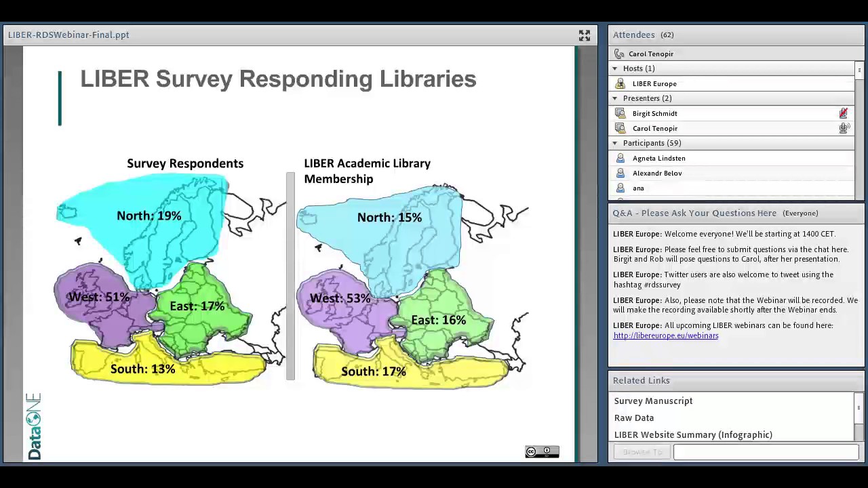Image resolution: width=868 pixels, height=488 pixels.
Task: Click the phone icon next to Carol Tenopir
Action: click(618, 54)
